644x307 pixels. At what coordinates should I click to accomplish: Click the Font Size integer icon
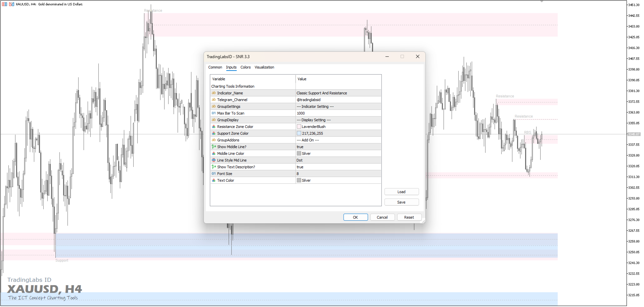coord(214,174)
